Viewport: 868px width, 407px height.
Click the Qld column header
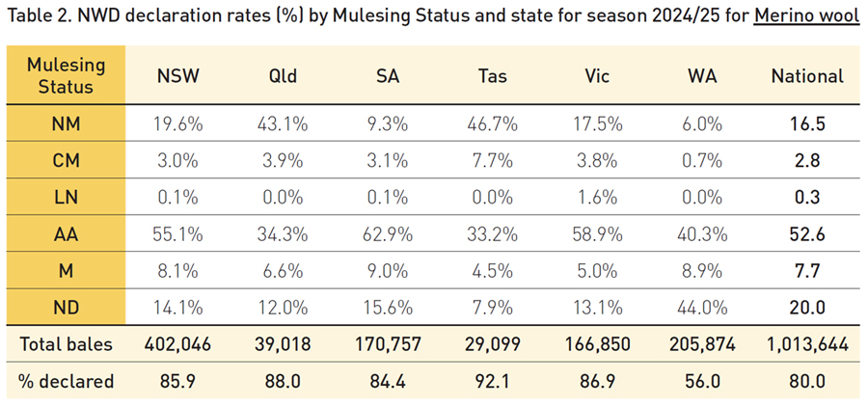[285, 75]
